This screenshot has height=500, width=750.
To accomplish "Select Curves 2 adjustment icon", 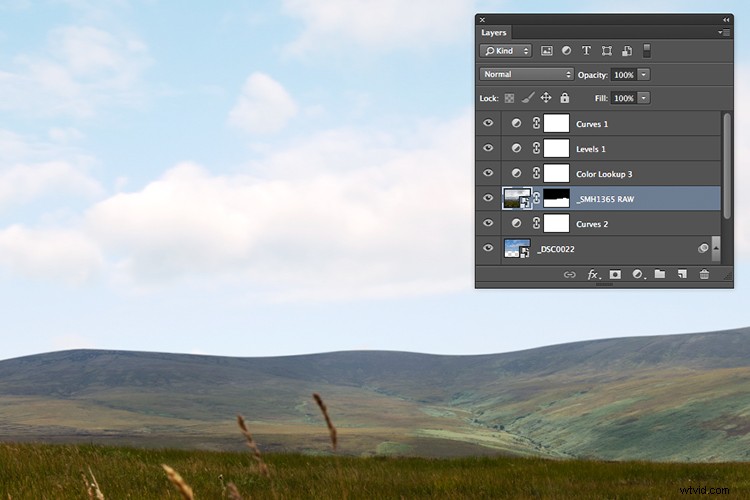I will tap(516, 223).
